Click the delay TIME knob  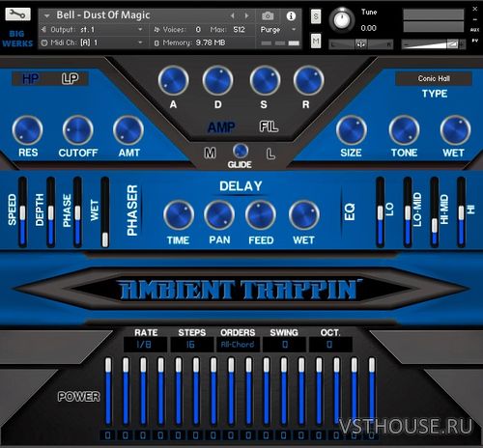point(179,215)
